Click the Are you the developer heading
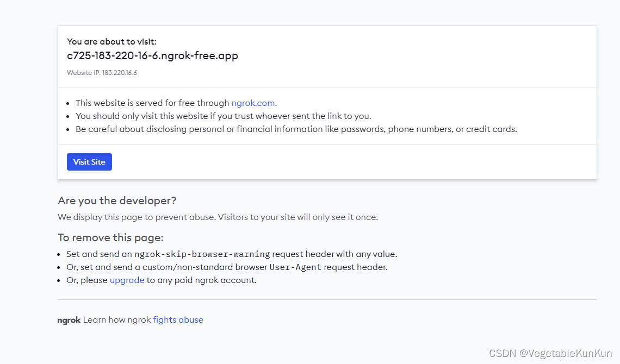 [x=117, y=200]
